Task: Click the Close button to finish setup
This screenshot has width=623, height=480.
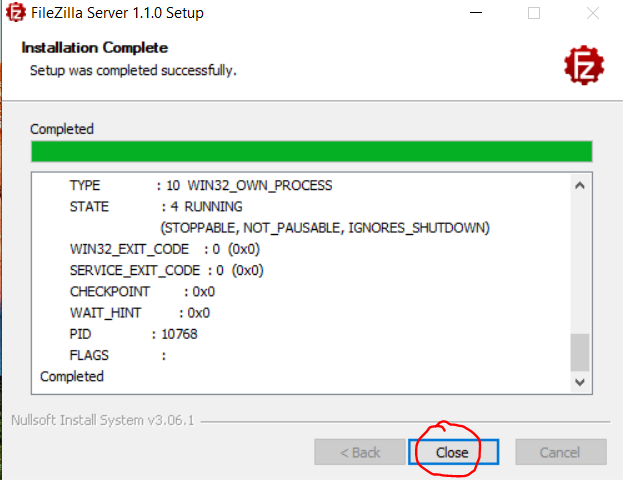Action: pyautogui.click(x=453, y=452)
